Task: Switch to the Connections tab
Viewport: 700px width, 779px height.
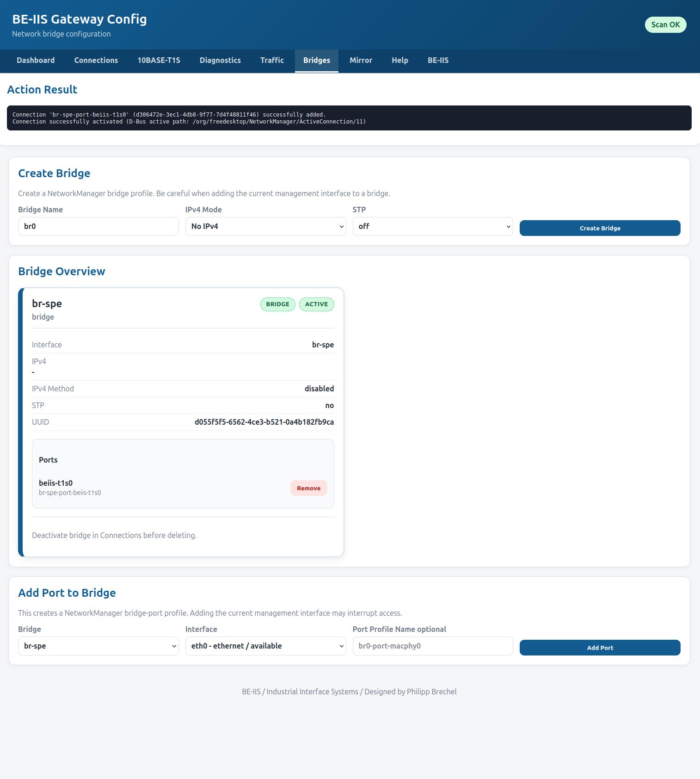Action: click(x=96, y=61)
